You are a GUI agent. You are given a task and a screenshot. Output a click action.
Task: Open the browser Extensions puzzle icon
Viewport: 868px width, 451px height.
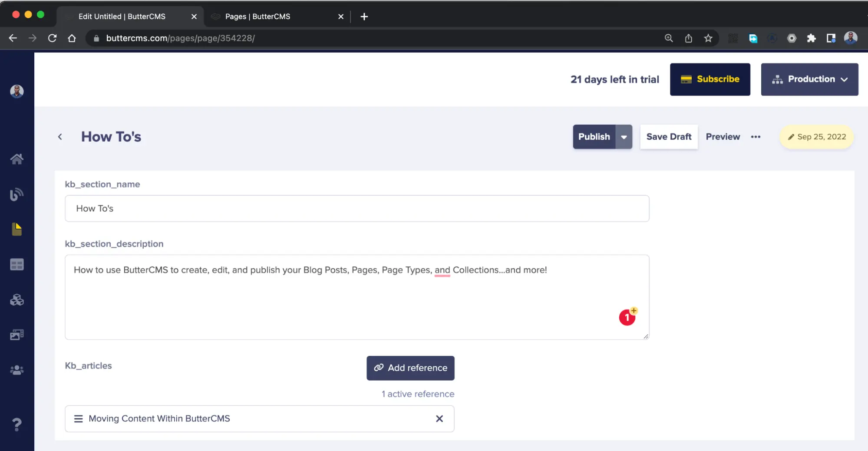[811, 38]
